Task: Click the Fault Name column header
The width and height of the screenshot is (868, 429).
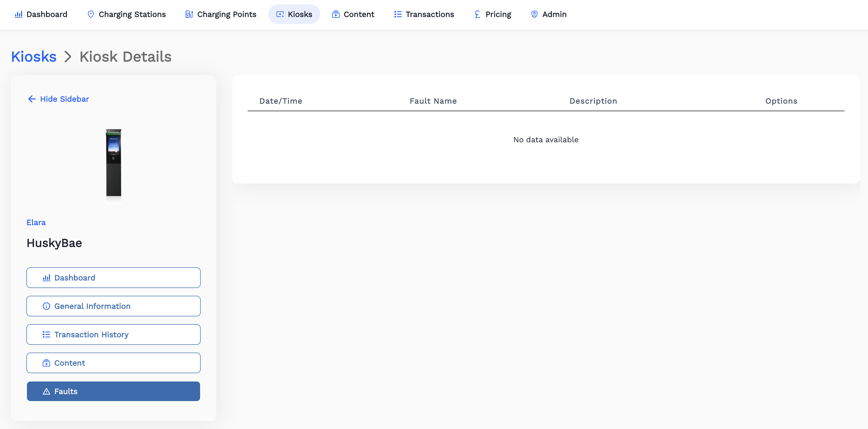Action: click(433, 101)
